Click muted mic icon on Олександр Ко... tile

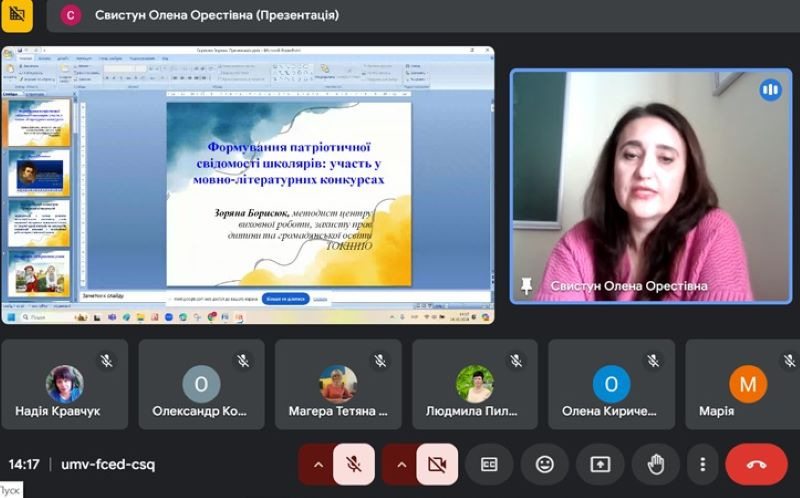click(243, 361)
